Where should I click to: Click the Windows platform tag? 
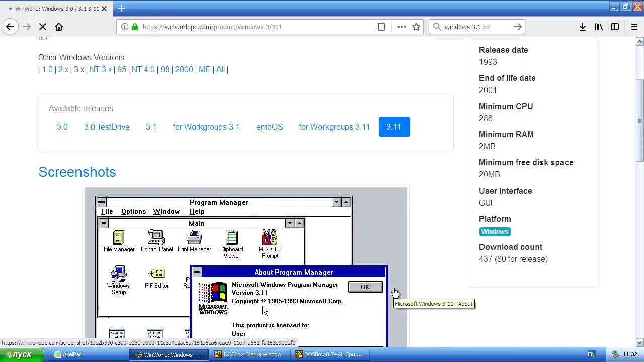pyautogui.click(x=495, y=232)
